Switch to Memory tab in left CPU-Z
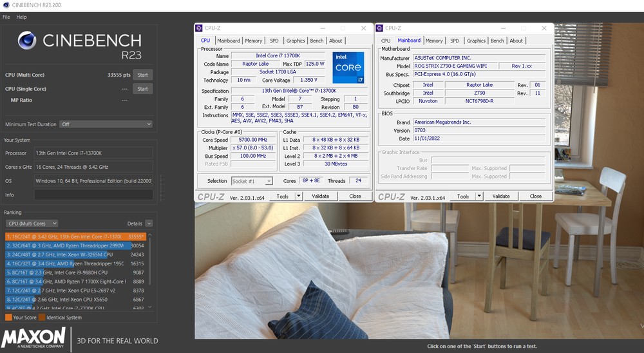 253,41
